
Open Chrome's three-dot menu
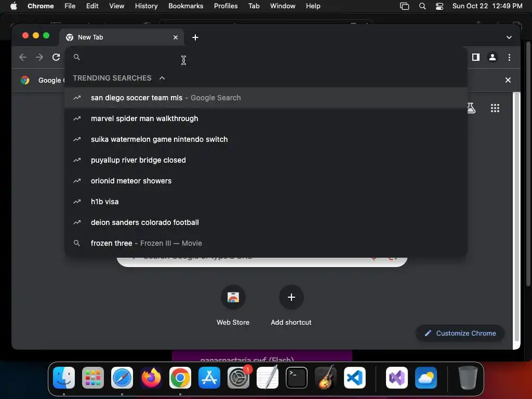509,57
